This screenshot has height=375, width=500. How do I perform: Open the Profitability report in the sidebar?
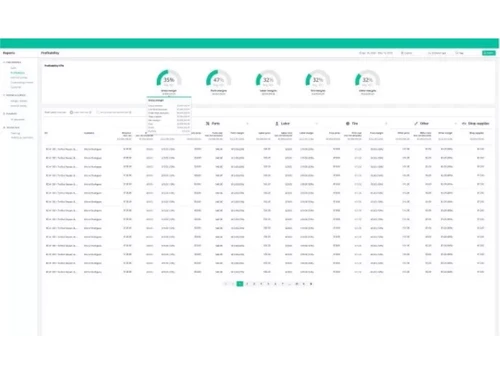click(x=18, y=73)
